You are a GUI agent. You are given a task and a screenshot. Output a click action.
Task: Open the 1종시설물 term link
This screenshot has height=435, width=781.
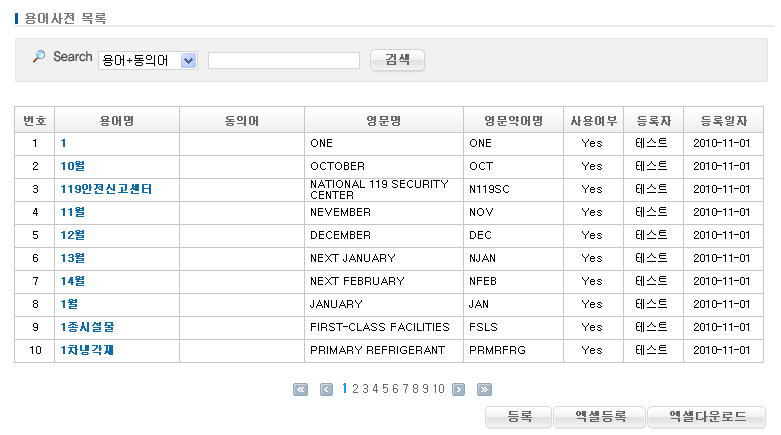tap(87, 327)
